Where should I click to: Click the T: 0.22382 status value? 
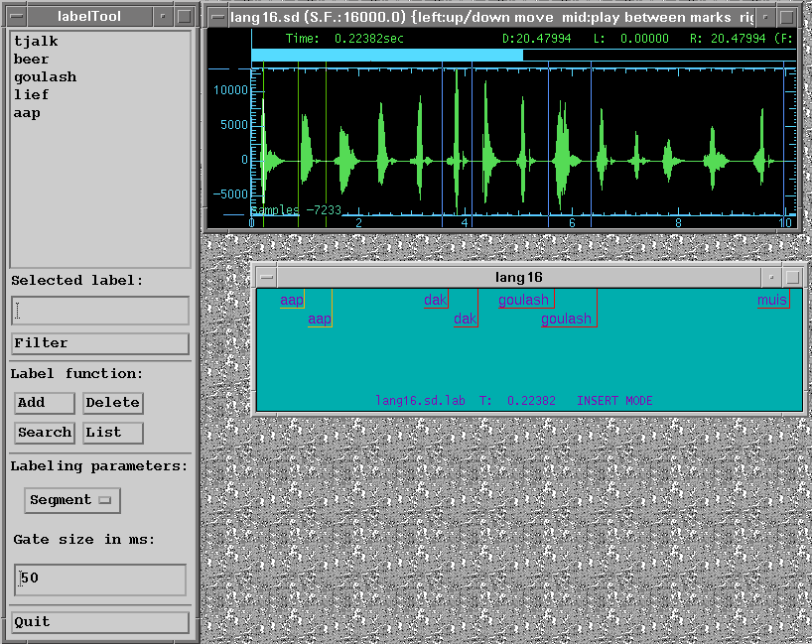click(x=517, y=401)
